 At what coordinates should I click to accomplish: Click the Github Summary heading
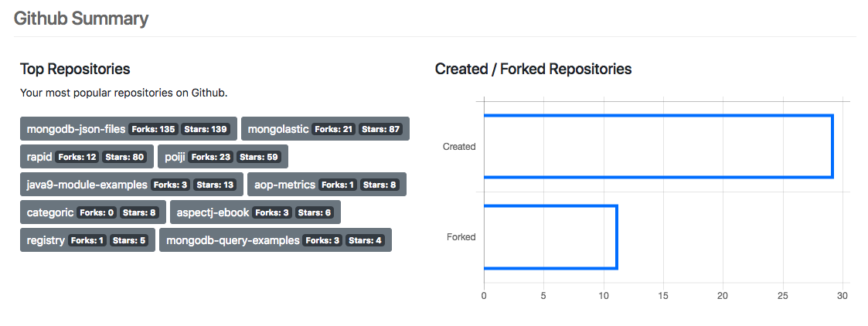coord(81,19)
